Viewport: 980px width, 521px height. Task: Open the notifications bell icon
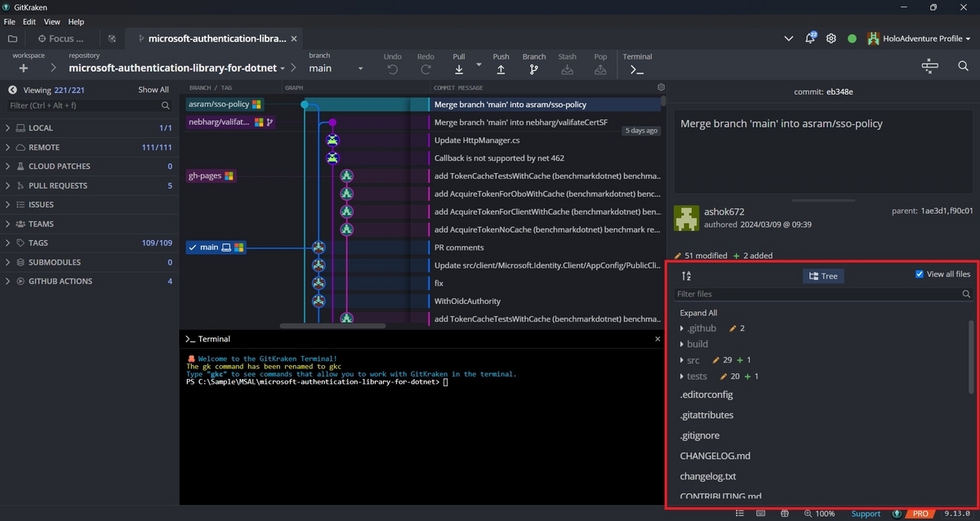tap(810, 38)
